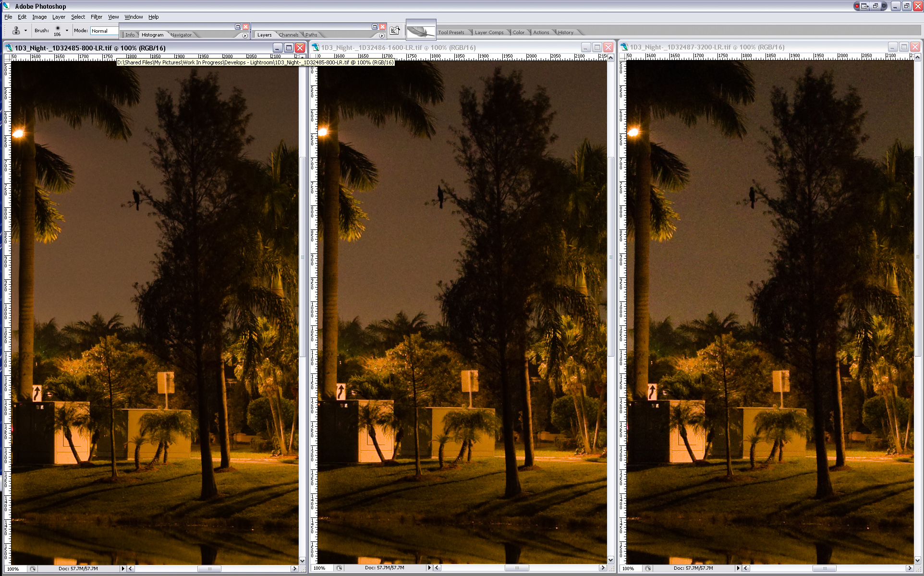Screen dimensions: 924x576
Task: Open the Tool Presets tab in palette well
Action: (451, 33)
